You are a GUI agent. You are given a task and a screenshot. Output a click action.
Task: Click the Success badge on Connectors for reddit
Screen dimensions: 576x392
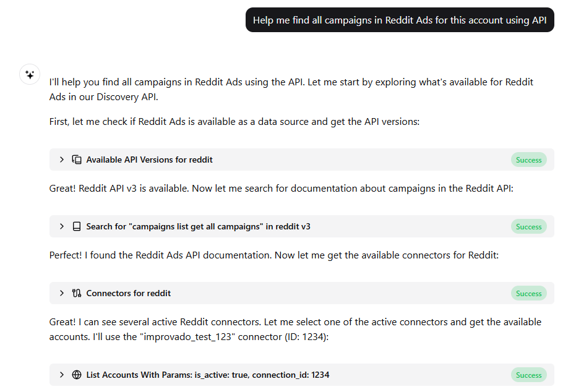click(528, 294)
